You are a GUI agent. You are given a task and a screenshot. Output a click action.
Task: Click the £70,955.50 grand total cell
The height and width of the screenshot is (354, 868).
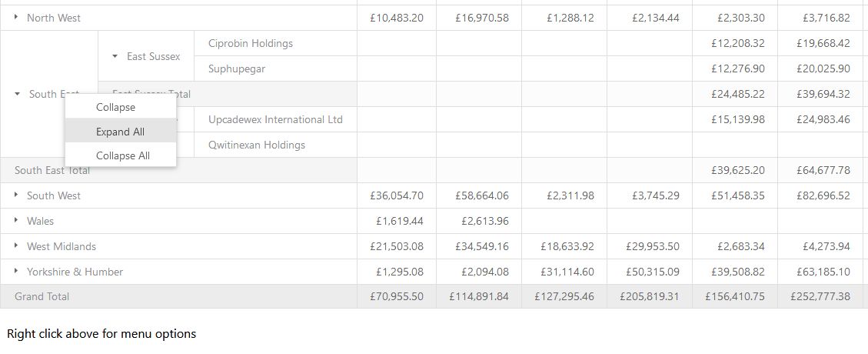[x=397, y=296]
